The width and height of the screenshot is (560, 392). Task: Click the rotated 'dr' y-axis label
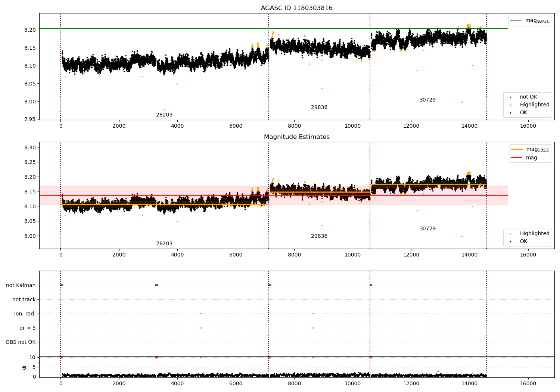(x=24, y=367)
